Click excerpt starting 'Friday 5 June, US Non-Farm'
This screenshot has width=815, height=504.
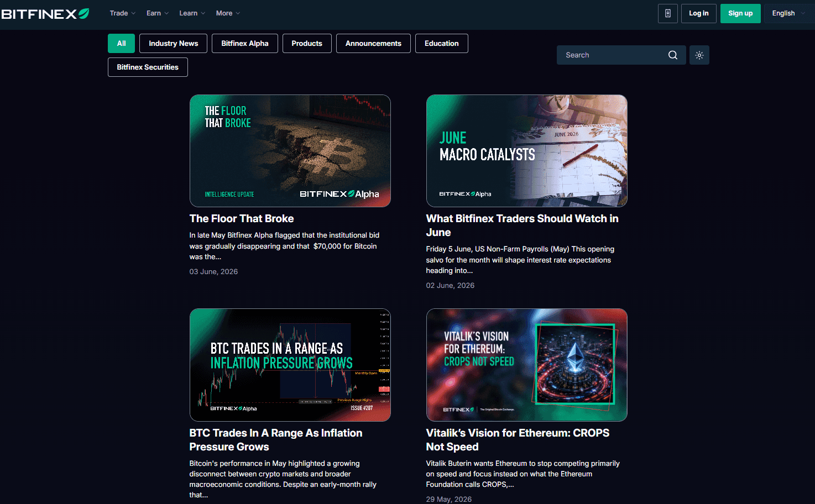point(520,260)
